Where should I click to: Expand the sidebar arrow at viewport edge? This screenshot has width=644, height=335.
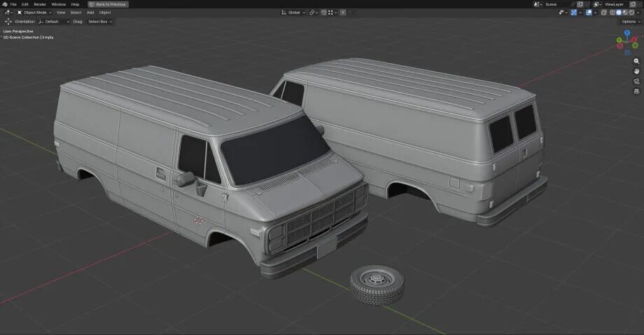(x=643, y=36)
